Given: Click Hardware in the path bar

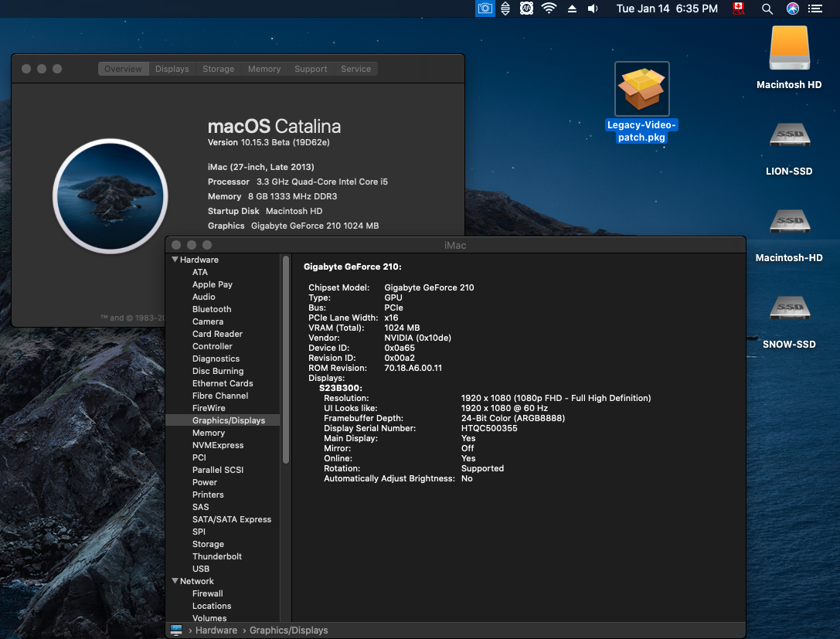Looking at the screenshot, I should [216, 631].
